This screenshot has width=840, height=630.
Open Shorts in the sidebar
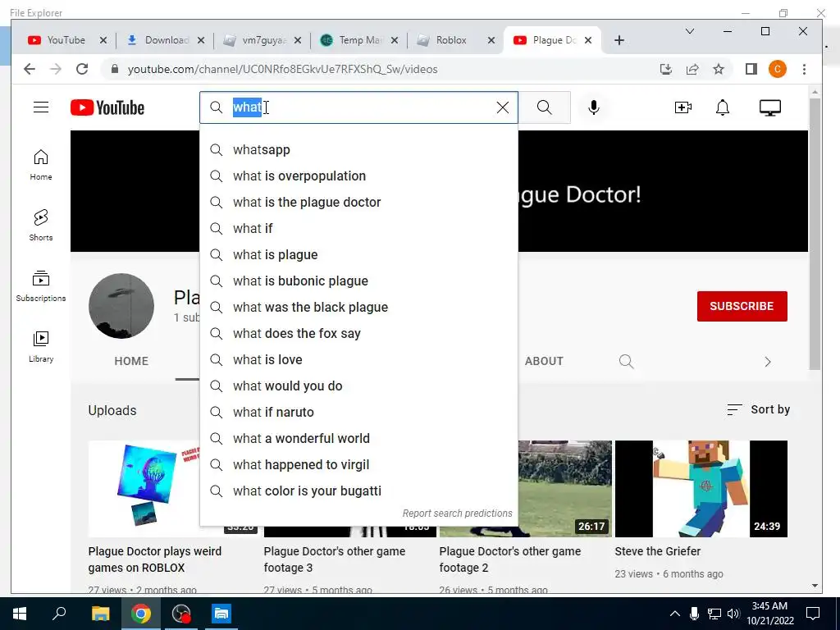pos(41,225)
